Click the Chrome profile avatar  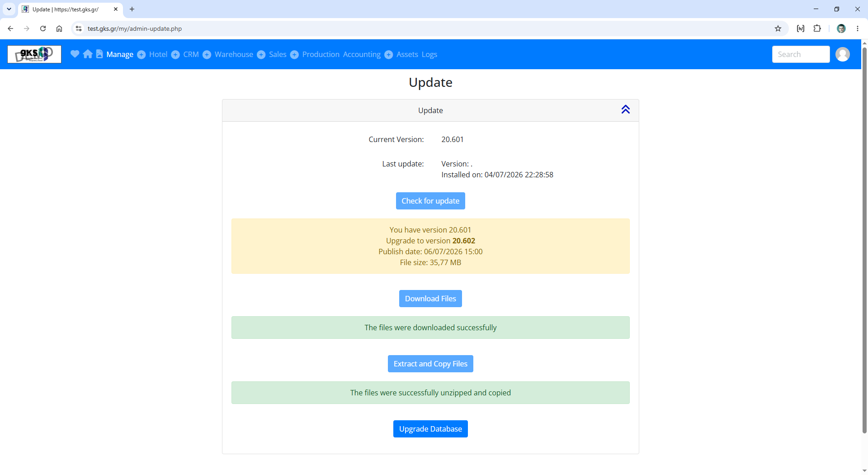point(841,28)
